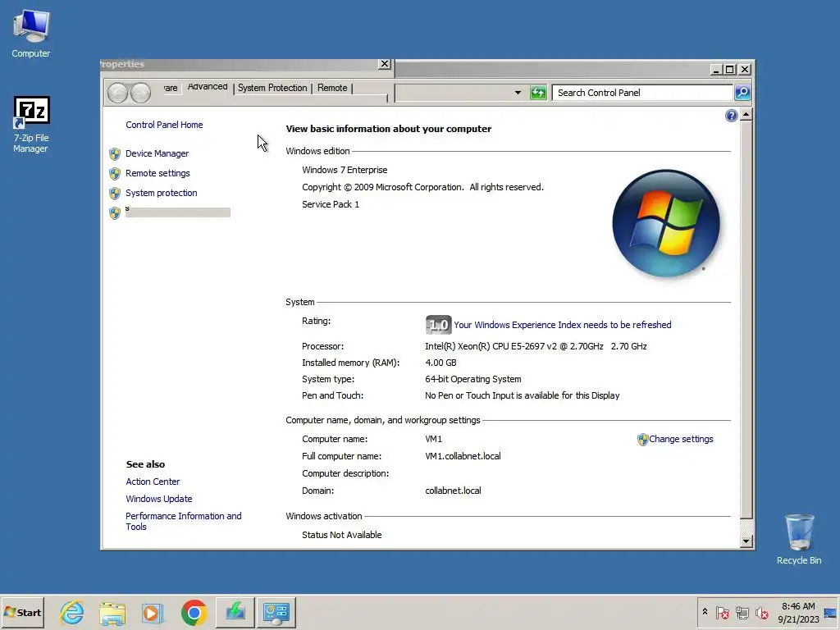
Task: Open the blue Help question mark
Action: (x=731, y=116)
